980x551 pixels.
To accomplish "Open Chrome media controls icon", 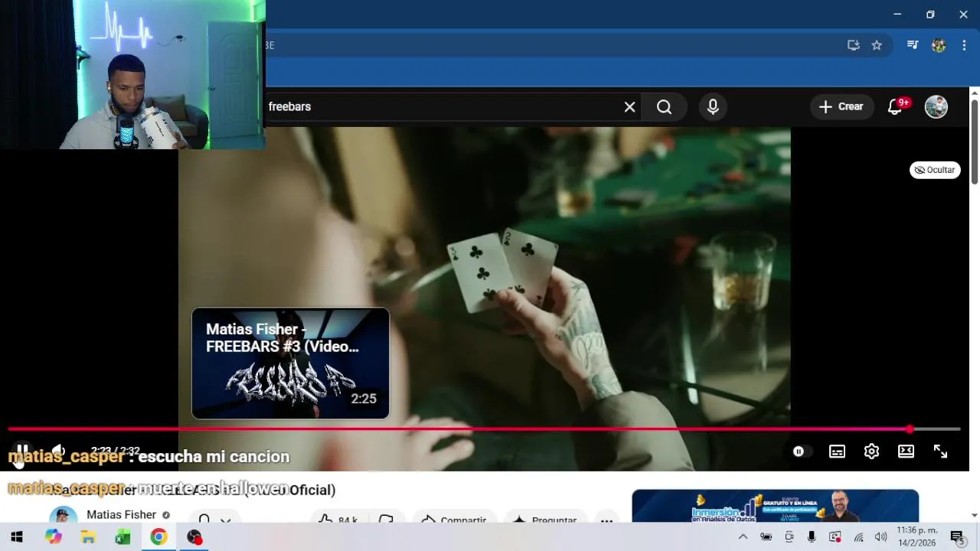I will point(912,45).
